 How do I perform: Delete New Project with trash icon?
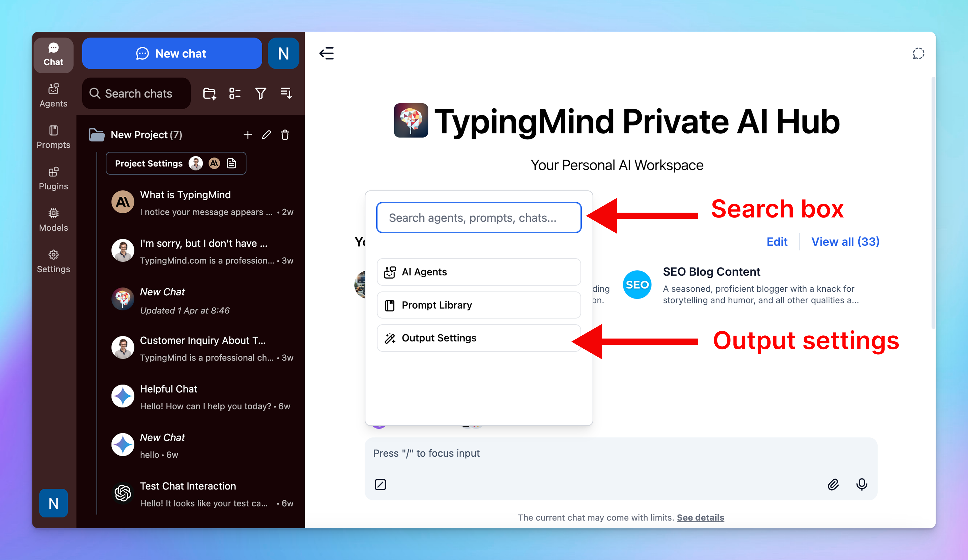pos(285,135)
